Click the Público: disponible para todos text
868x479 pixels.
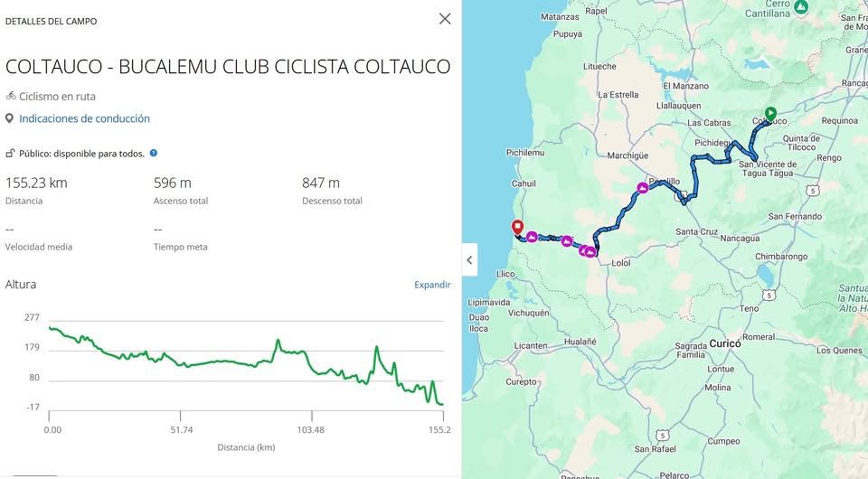click(x=81, y=154)
